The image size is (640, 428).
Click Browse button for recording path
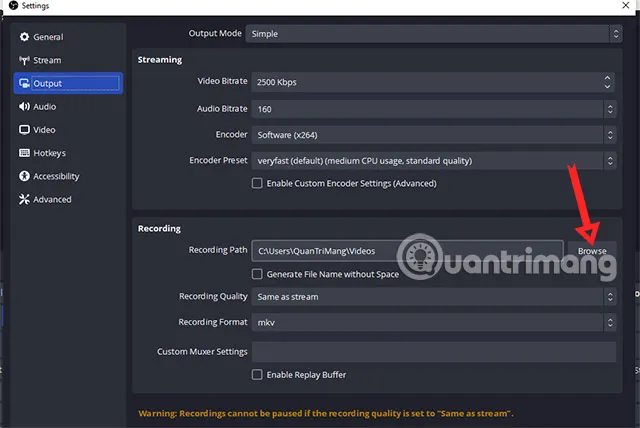tap(592, 251)
